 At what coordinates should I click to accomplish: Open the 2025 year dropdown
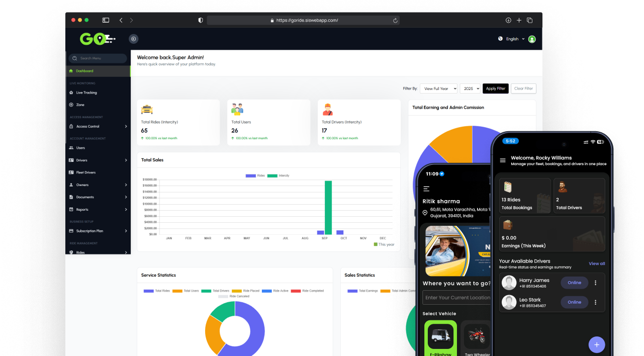pos(470,88)
